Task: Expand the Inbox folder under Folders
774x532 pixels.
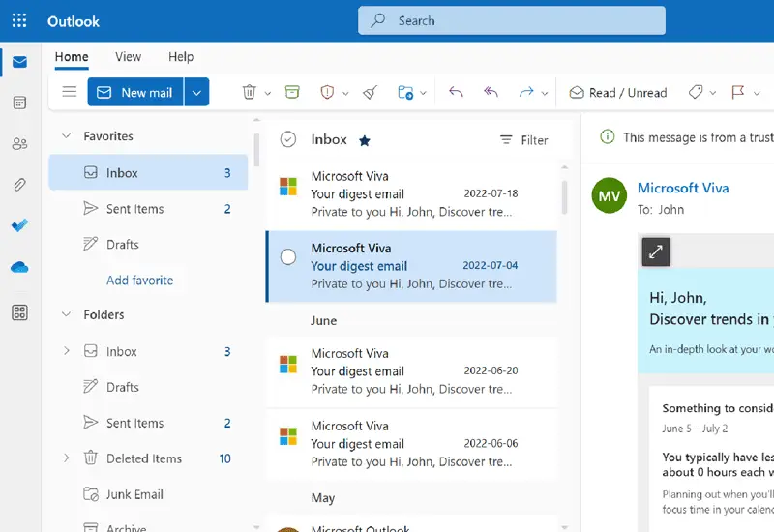Action: point(66,351)
